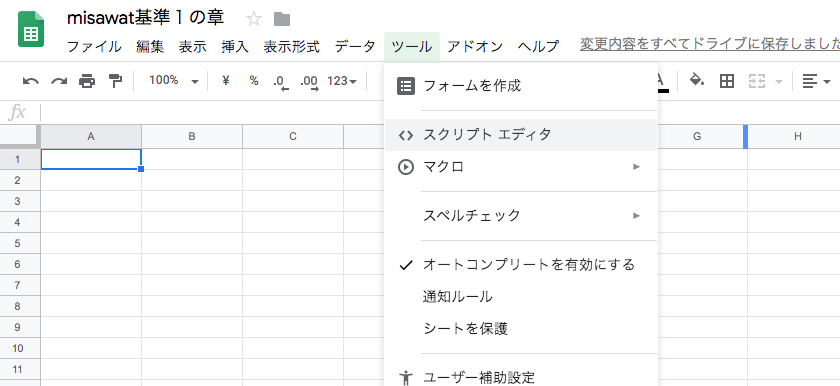This screenshot has width=840, height=386.
Task: Open the 123 number format dropdown
Action: [x=342, y=81]
